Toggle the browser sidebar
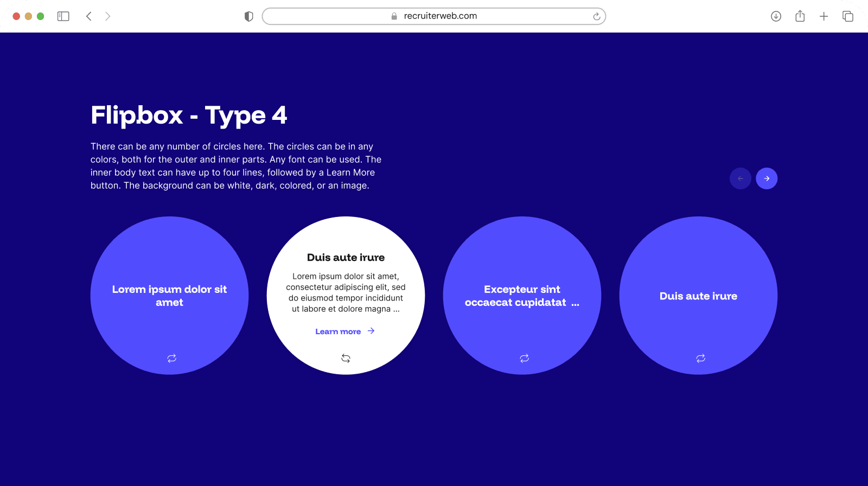 coord(63,16)
